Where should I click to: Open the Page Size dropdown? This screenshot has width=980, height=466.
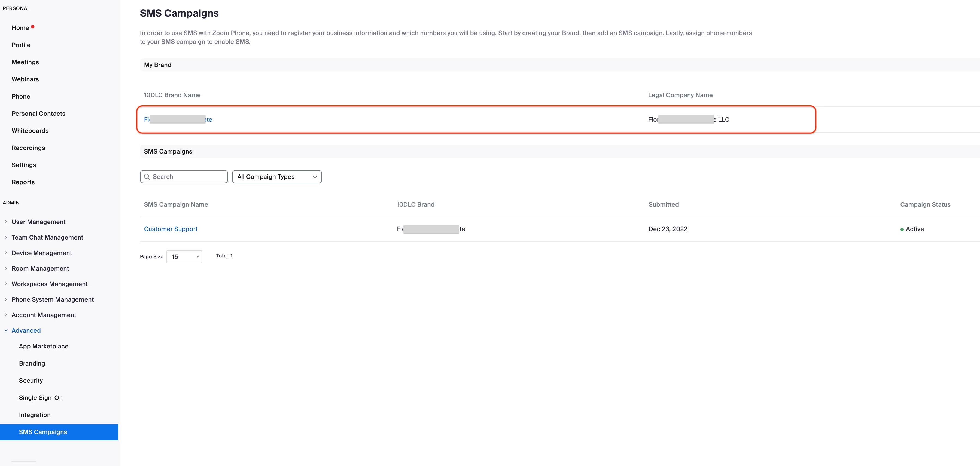point(184,257)
